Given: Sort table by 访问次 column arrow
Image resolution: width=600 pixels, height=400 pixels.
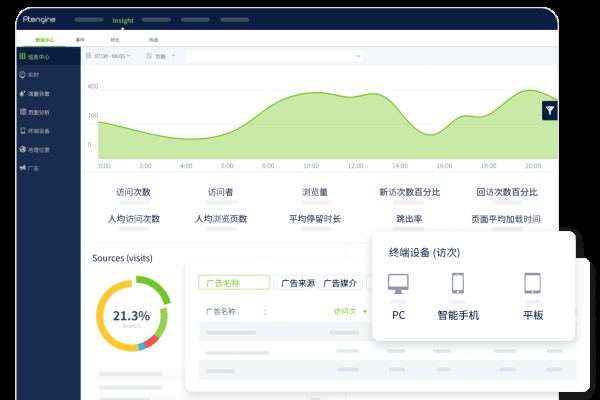Looking at the screenshot, I should (x=366, y=312).
